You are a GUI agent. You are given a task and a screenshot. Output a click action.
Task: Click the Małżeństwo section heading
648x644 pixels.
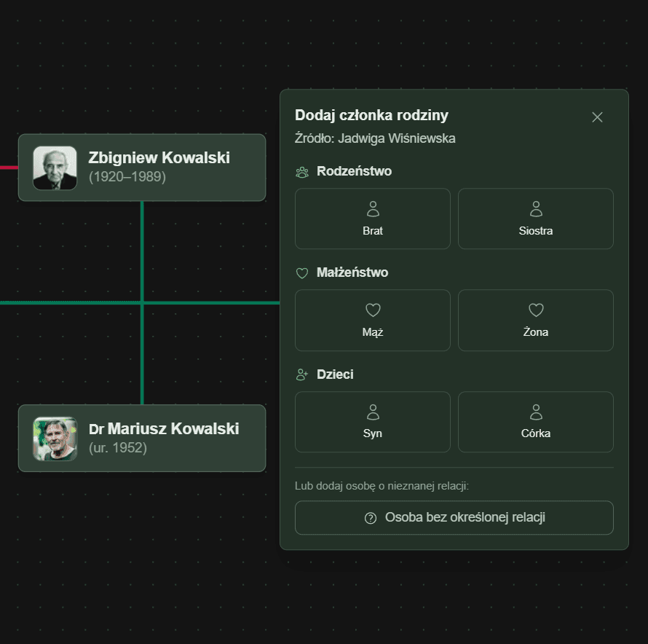pyautogui.click(x=352, y=272)
